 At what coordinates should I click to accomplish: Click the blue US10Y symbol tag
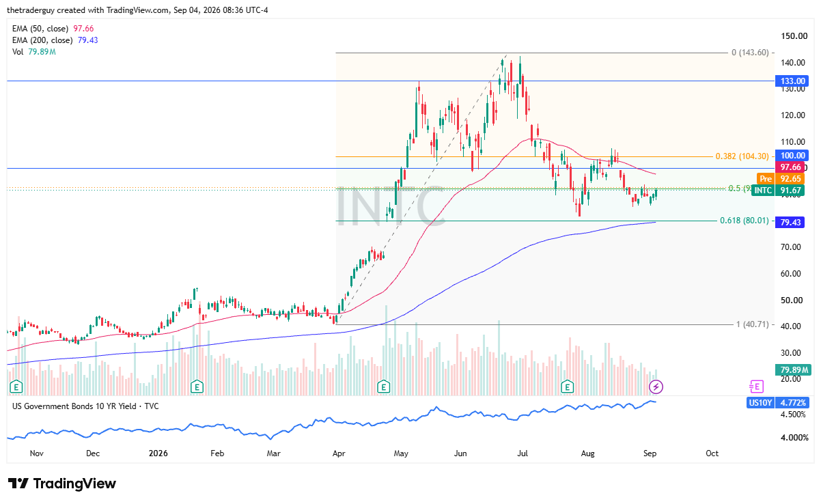(762, 403)
